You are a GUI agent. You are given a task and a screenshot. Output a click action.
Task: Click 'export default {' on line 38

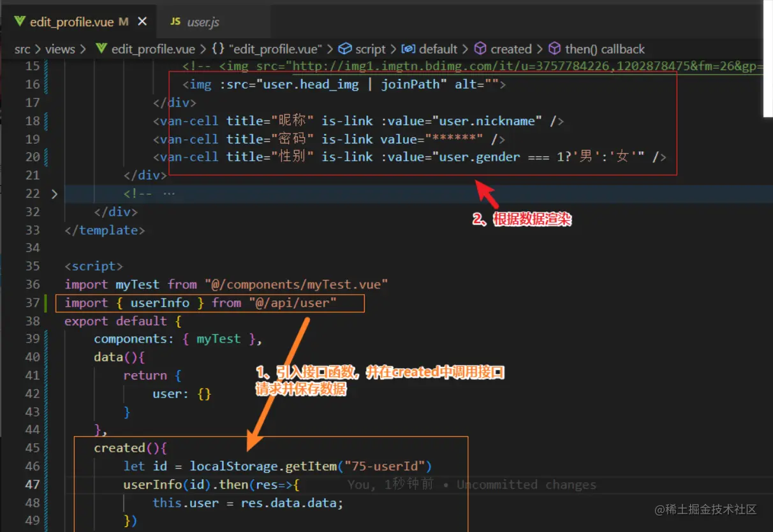123,321
